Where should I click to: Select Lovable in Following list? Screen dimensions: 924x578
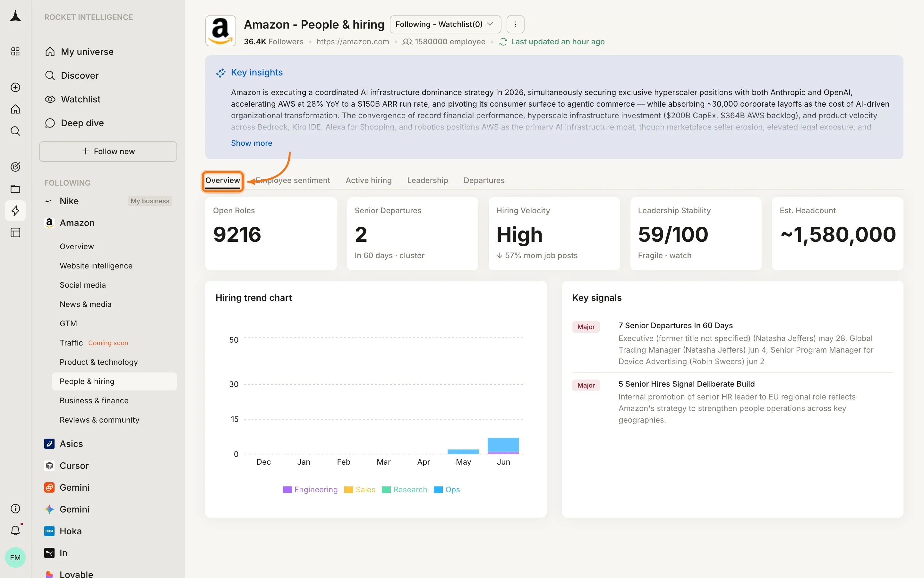[76, 574]
